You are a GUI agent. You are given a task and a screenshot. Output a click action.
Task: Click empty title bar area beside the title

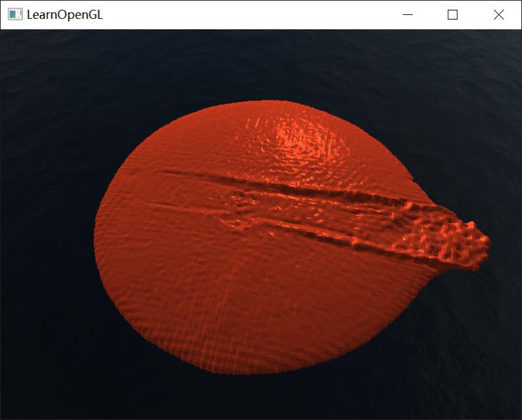tap(248, 14)
